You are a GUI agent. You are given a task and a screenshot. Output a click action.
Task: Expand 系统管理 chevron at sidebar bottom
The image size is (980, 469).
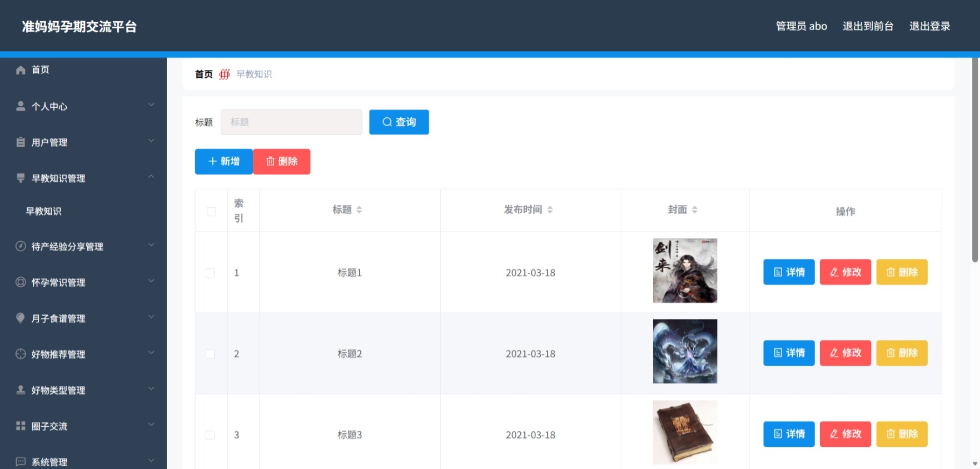(151, 460)
